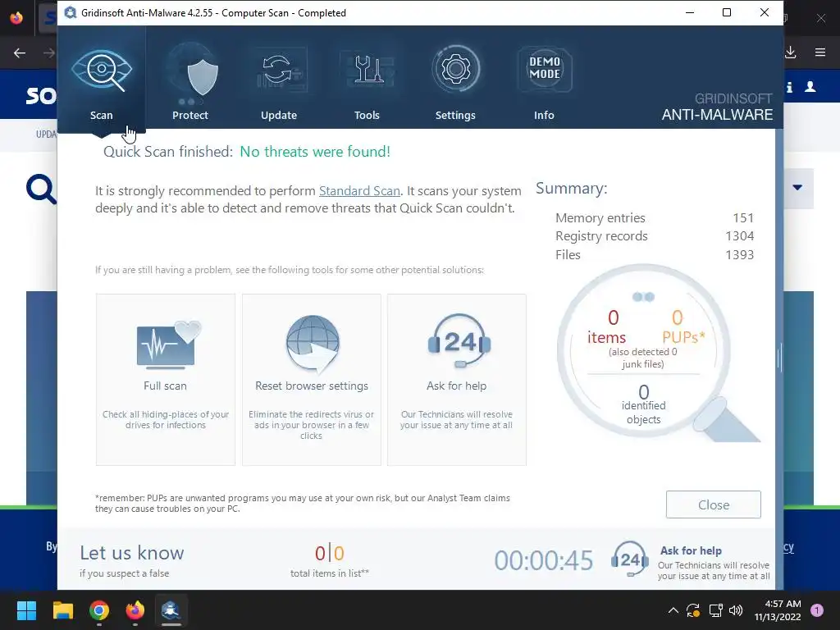Viewport: 840px width, 630px height.
Task: Click the volume speaker tray icon
Action: point(737,610)
